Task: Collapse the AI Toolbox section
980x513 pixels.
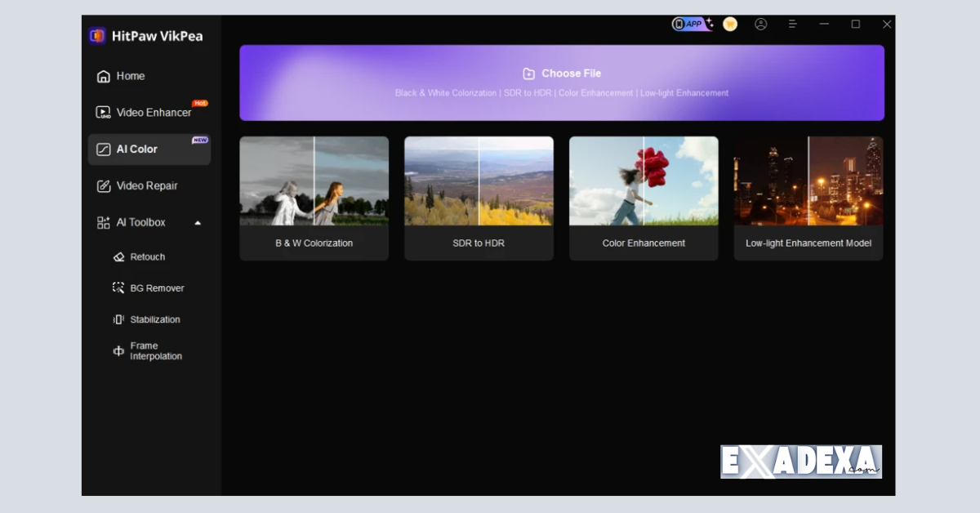Action: (198, 221)
